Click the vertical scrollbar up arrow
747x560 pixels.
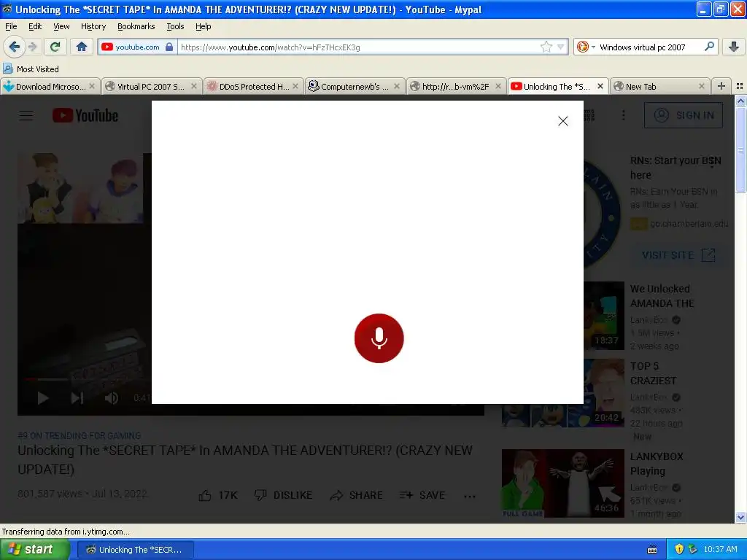pyautogui.click(x=740, y=101)
